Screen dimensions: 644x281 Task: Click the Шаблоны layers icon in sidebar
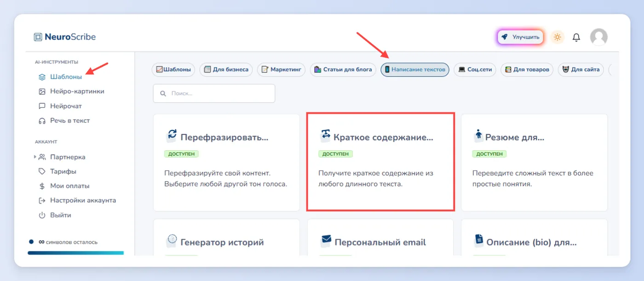coord(42,77)
